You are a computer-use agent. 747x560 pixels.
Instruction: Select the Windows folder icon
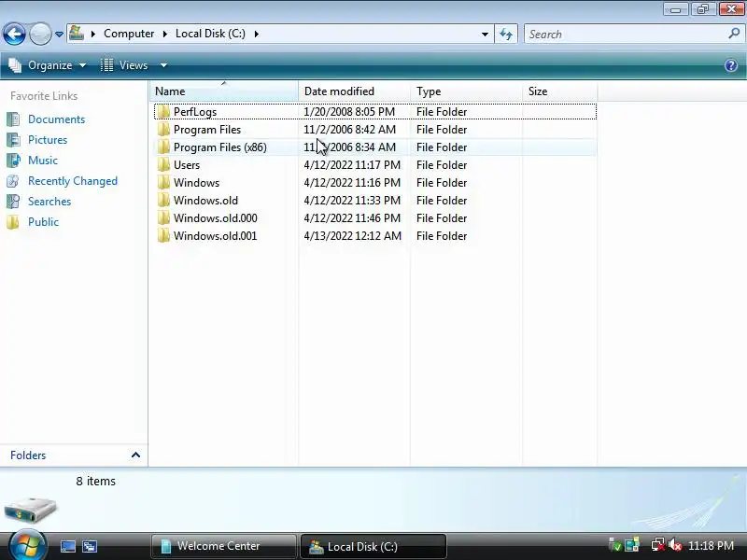point(163,183)
